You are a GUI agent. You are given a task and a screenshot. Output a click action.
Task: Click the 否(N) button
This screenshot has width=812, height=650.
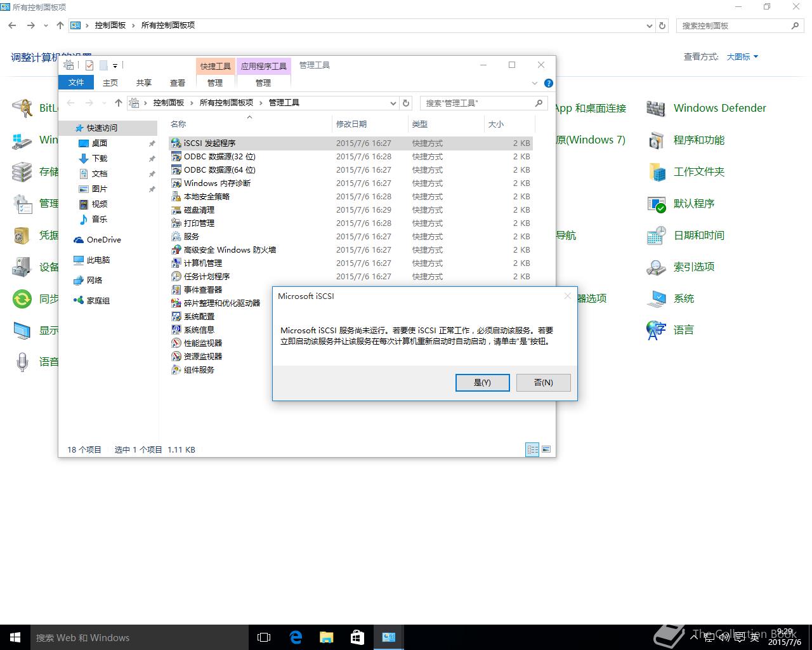544,382
